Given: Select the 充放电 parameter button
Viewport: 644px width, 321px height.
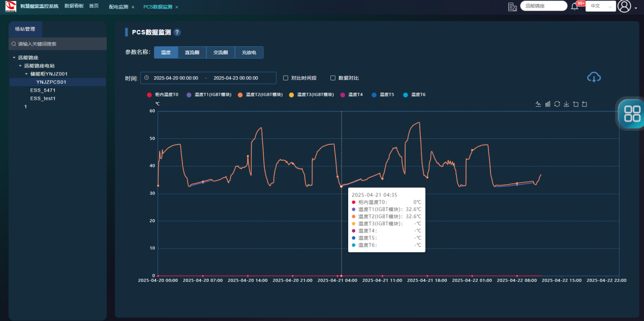Looking at the screenshot, I should tap(249, 52).
